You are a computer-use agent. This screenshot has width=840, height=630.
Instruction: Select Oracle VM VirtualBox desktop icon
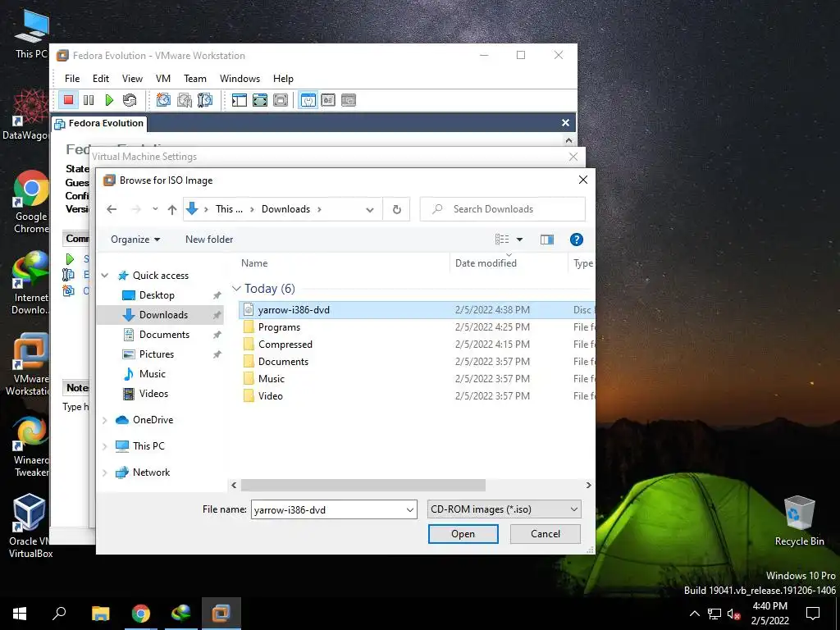(x=30, y=526)
